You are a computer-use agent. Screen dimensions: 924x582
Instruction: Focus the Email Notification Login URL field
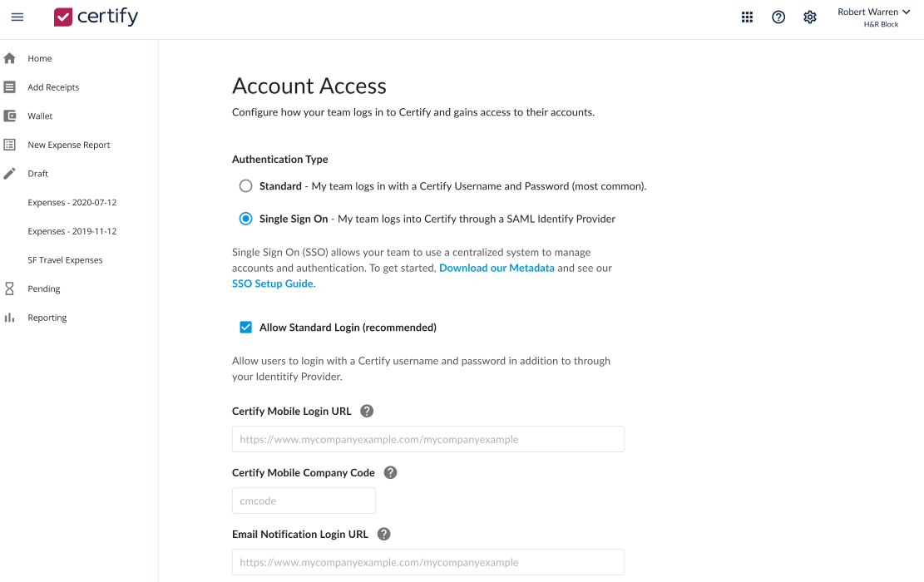[x=427, y=563]
